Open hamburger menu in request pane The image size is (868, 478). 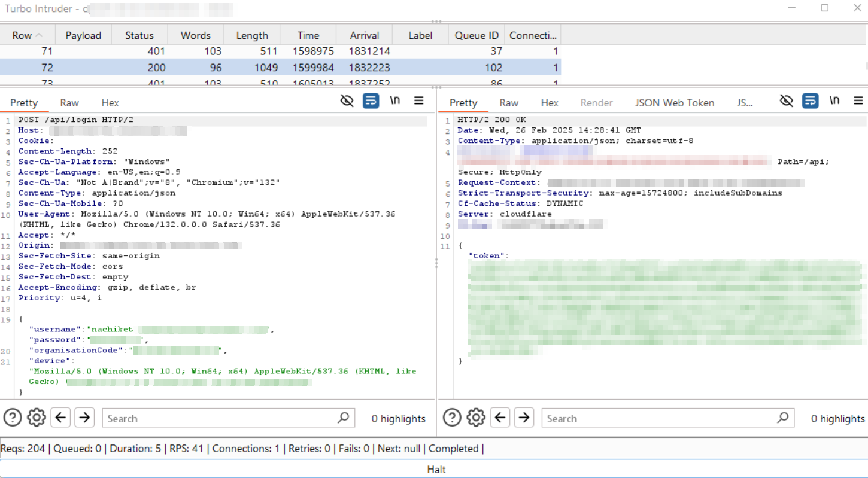(419, 101)
